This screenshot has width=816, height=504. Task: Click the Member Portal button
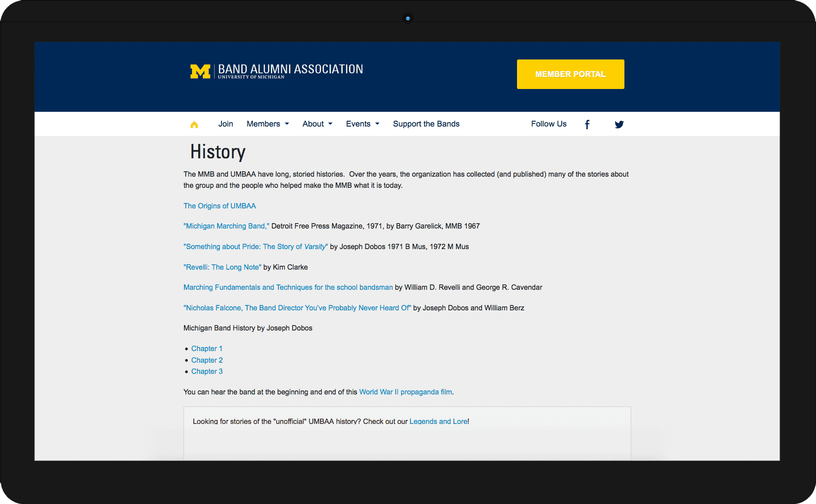click(x=570, y=74)
